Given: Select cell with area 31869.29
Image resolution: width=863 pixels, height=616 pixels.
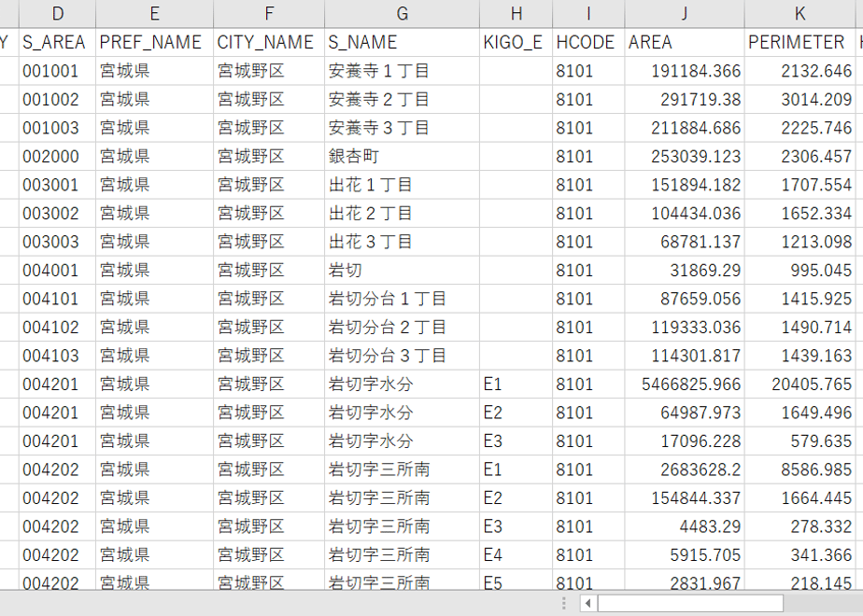Looking at the screenshot, I should (x=684, y=270).
